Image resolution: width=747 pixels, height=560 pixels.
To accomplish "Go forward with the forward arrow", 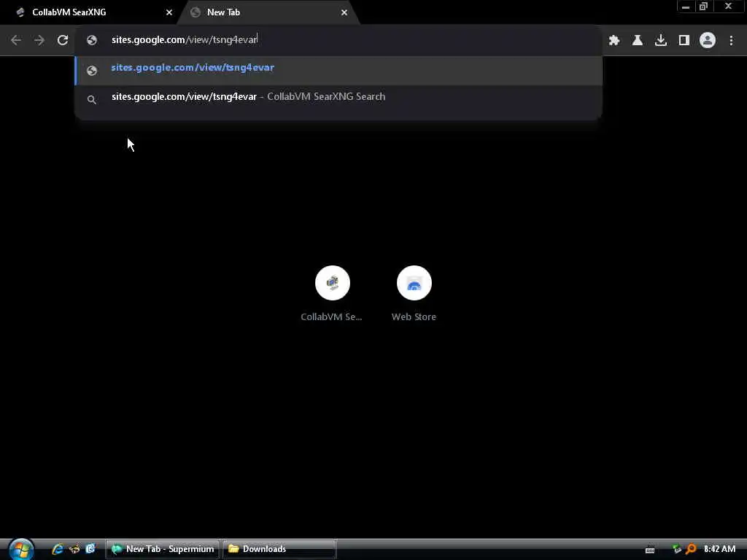I will pos(39,40).
